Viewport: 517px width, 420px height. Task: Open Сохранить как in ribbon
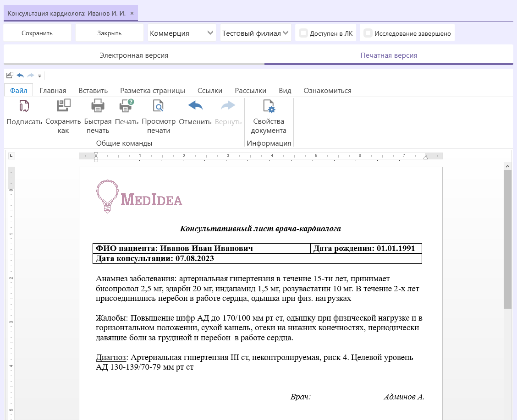pyautogui.click(x=63, y=117)
